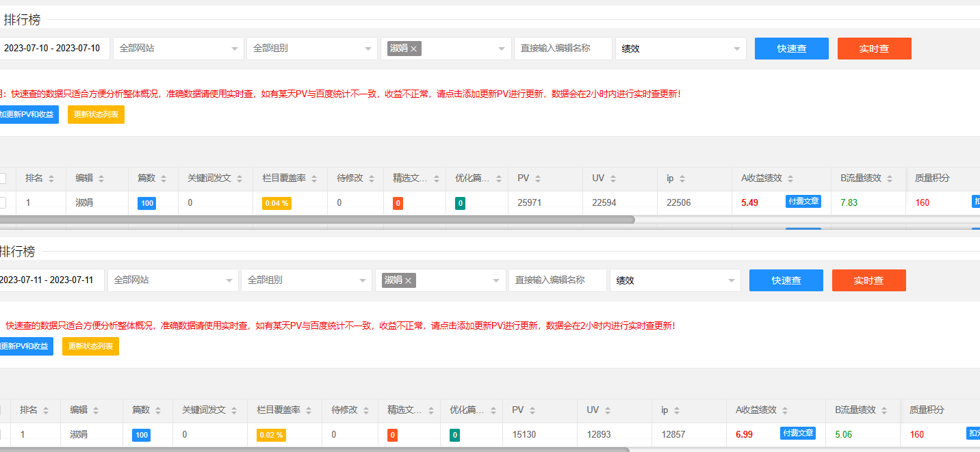The width and height of the screenshot is (980, 452).
Task: Sort the lower table by A收益绩效 column
Action: 784,410
